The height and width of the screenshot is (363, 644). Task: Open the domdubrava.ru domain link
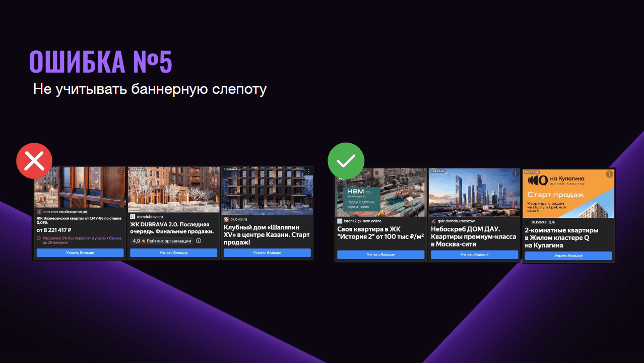[150, 216]
